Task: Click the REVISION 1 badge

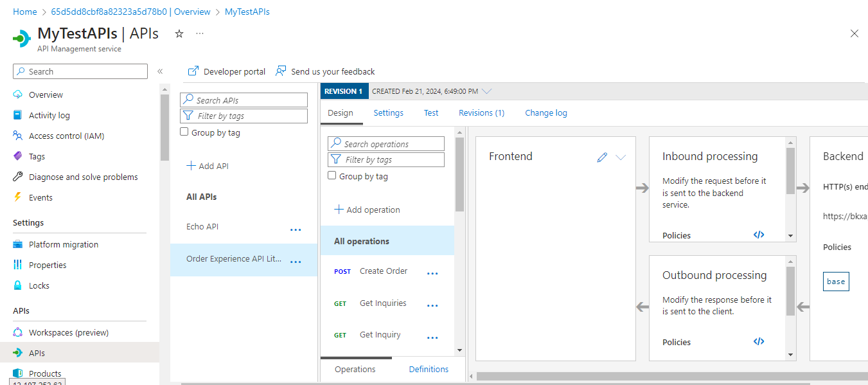Action: click(344, 91)
